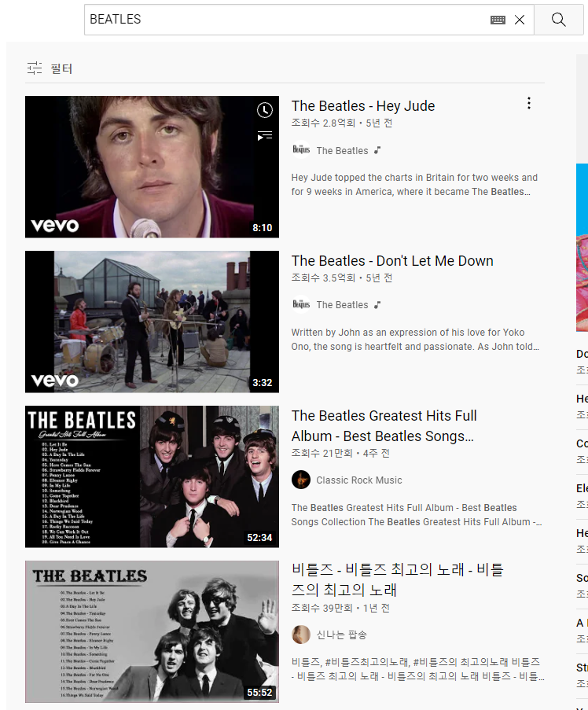The image size is (588, 710).
Task: Click music note badge under Don't Let Me Down
Action: tap(377, 305)
